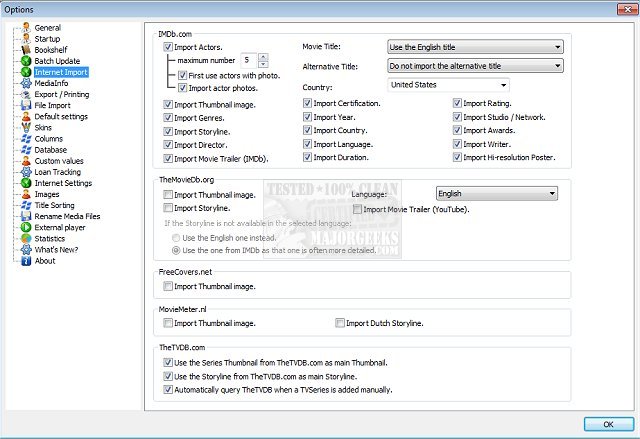Screen dimensions: 640x439
Task: Toggle Import Storyline under IMDb.com
Action: coord(168,131)
